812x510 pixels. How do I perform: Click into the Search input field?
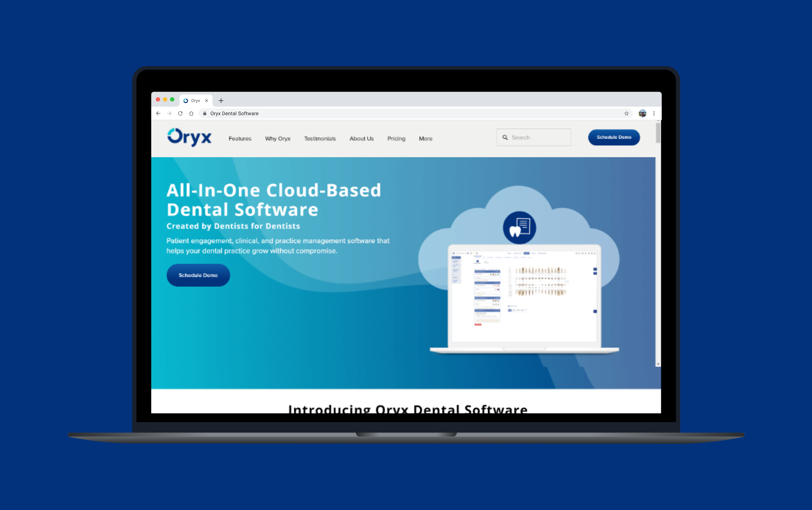[x=533, y=137]
